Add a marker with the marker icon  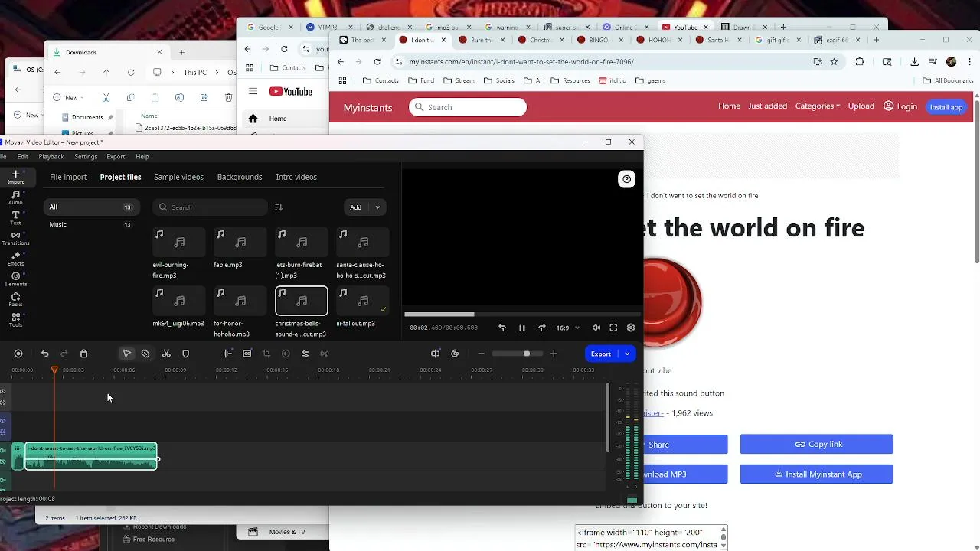click(185, 354)
